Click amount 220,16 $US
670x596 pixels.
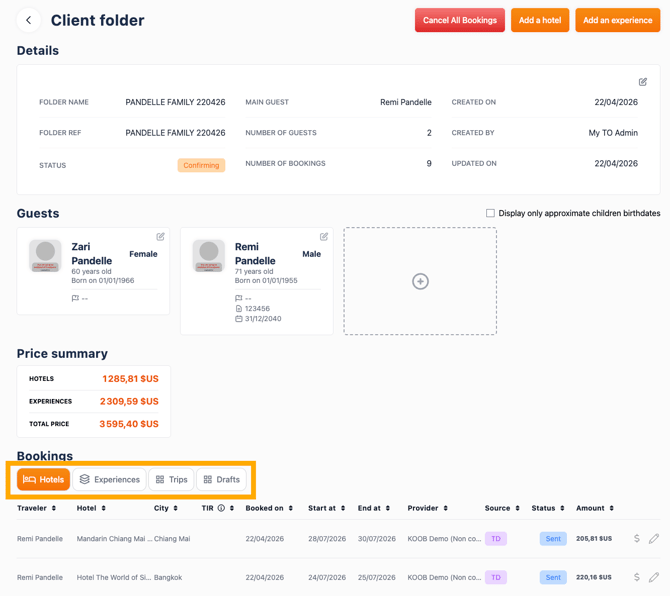click(x=594, y=578)
